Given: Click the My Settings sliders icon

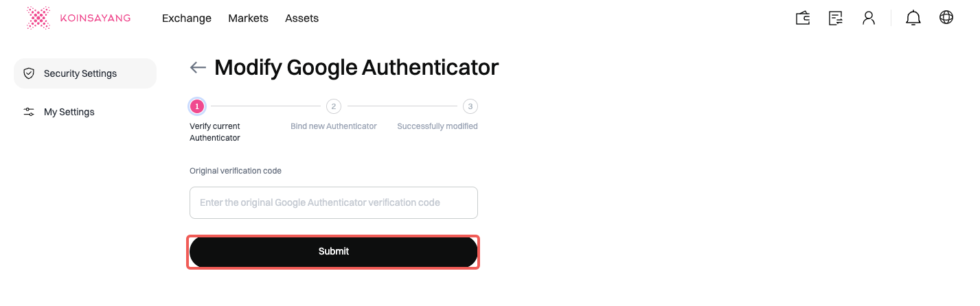Looking at the screenshot, I should 29,112.
